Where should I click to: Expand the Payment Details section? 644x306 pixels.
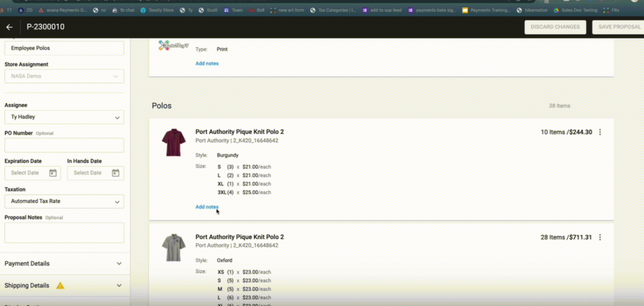pos(64,264)
